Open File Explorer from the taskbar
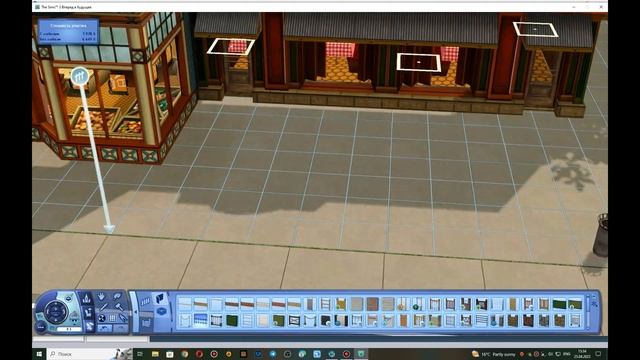Image resolution: width=640 pixels, height=360 pixels. click(x=155, y=354)
